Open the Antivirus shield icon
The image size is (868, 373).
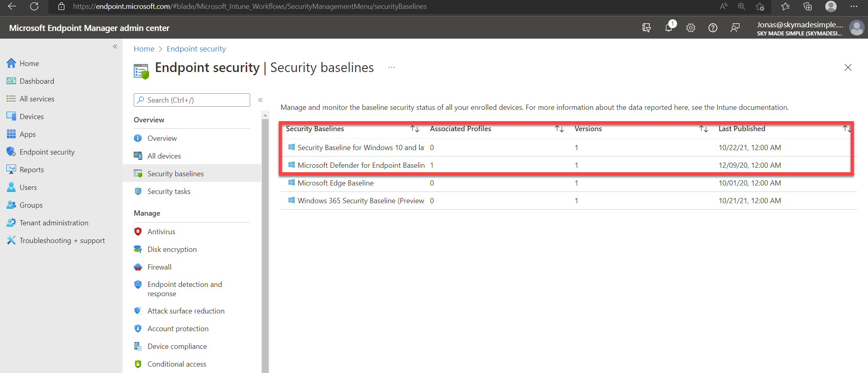tap(138, 231)
